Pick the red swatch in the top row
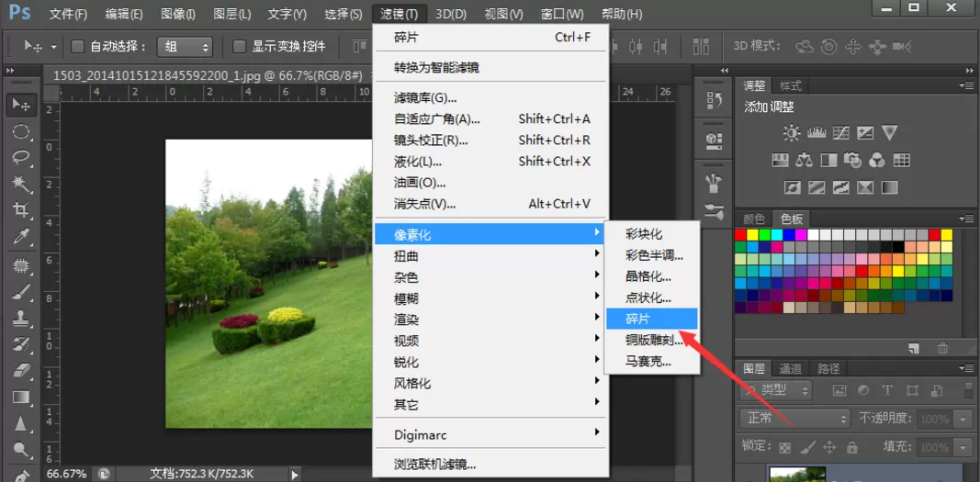980x482 pixels. (x=740, y=235)
